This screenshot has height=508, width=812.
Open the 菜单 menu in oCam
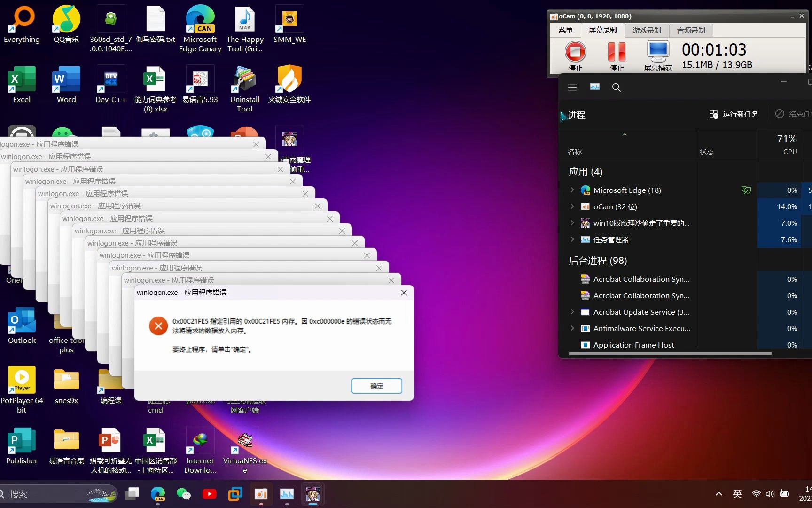(565, 30)
